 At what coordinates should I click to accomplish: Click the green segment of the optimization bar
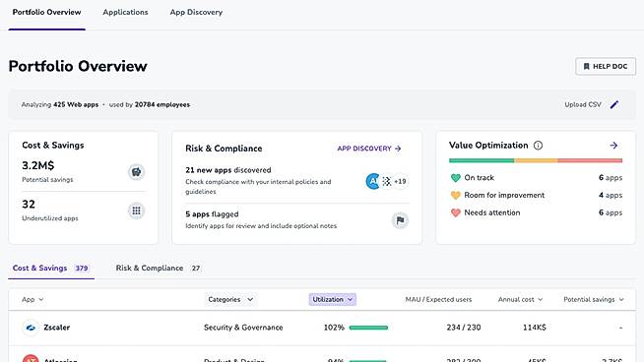(x=482, y=160)
